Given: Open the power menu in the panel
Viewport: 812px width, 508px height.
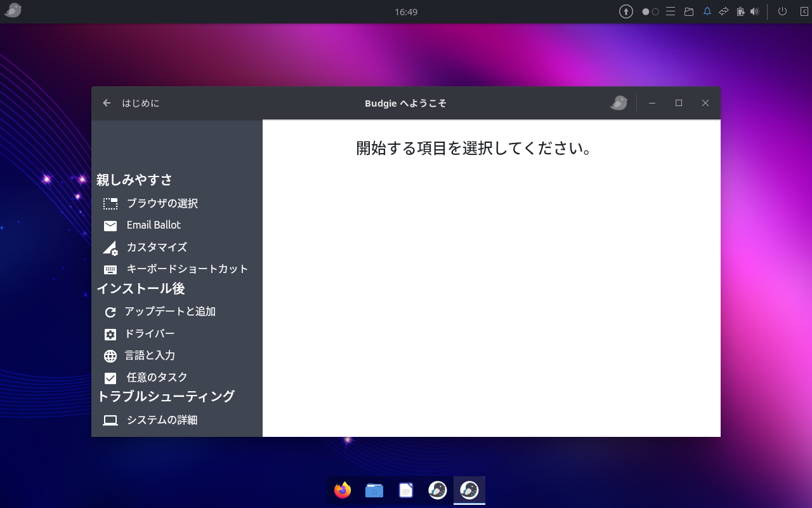Looking at the screenshot, I should point(782,11).
